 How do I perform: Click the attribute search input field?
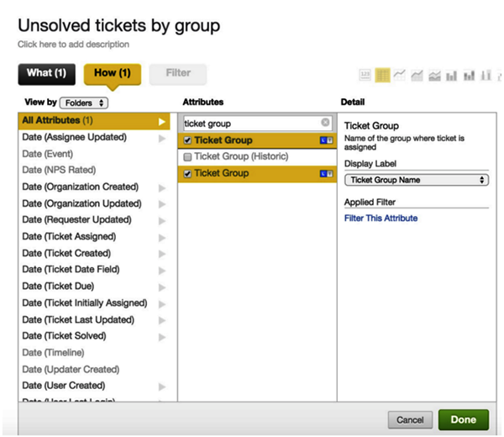click(250, 123)
